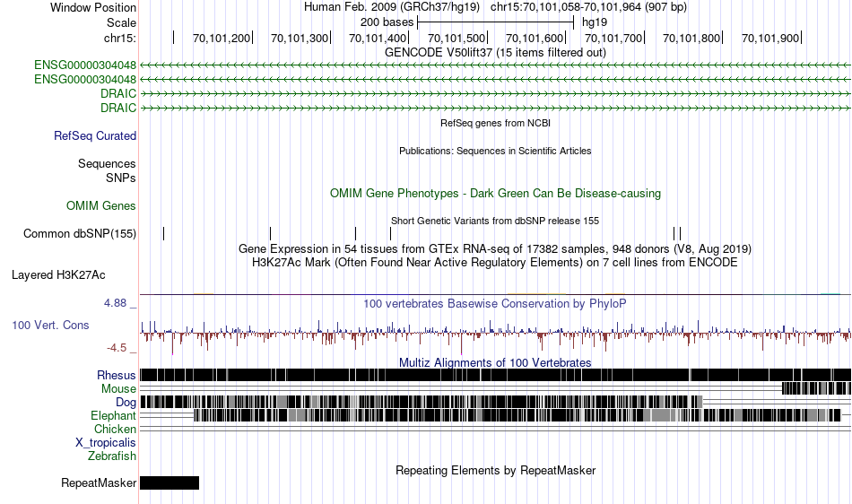
Task: Click the black RepeatMasker repeat block
Action: pyautogui.click(x=170, y=482)
